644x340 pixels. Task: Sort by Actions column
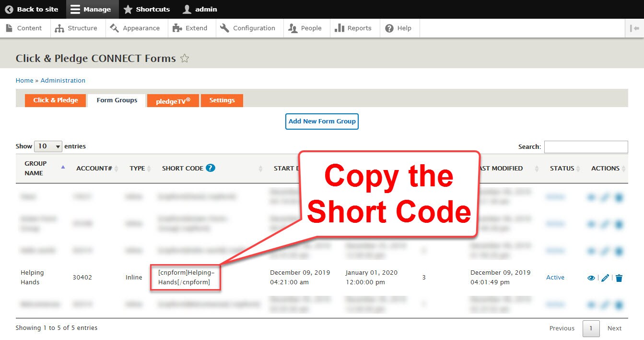(607, 169)
